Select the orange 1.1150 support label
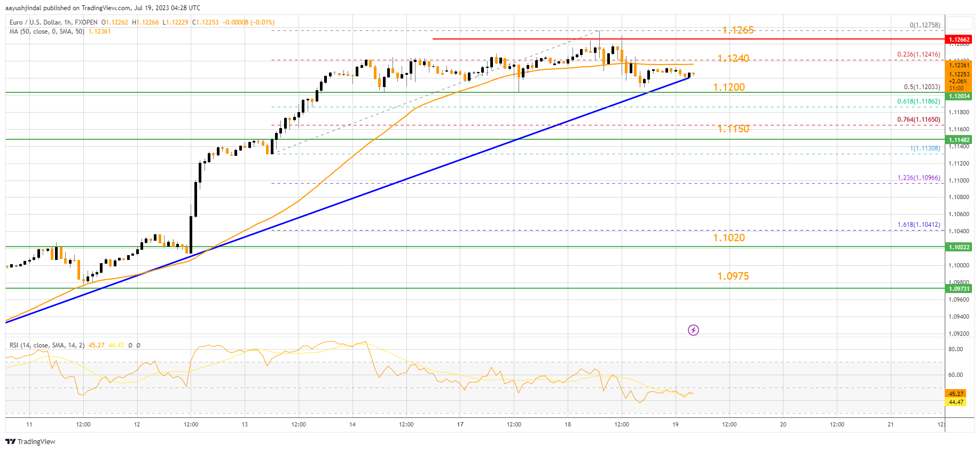Image resolution: width=980 pixels, height=451 pixels. tap(733, 129)
